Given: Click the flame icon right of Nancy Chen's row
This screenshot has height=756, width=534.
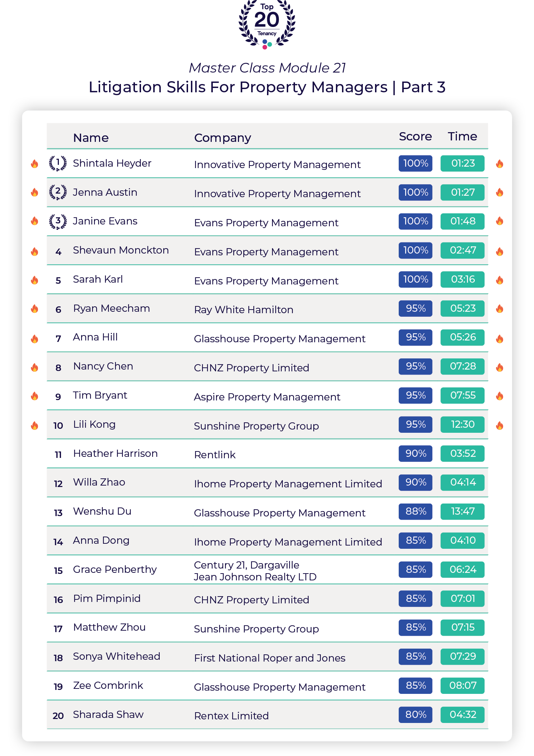Looking at the screenshot, I should (500, 367).
